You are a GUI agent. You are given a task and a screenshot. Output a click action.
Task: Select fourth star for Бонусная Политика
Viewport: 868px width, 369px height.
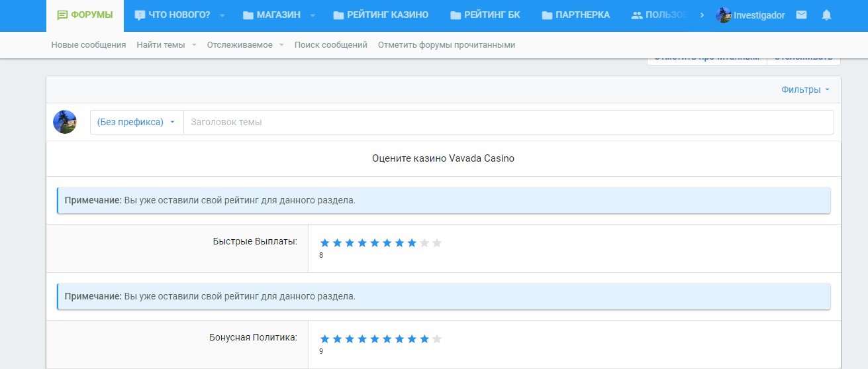(x=362, y=339)
